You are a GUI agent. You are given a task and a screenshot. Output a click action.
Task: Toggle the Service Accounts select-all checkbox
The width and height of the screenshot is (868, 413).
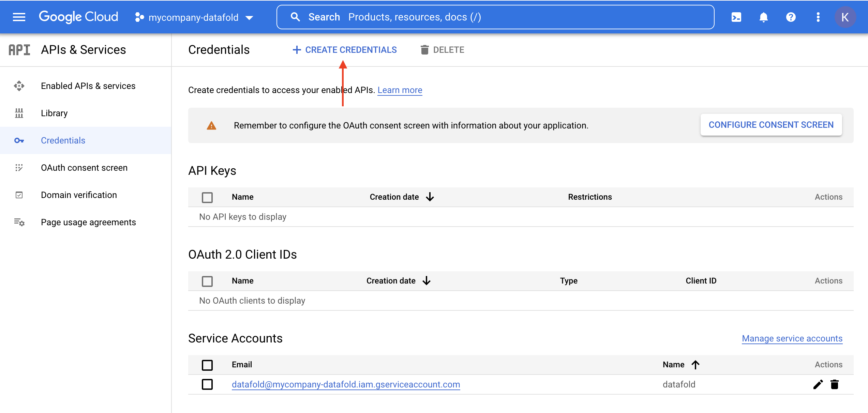coord(207,365)
